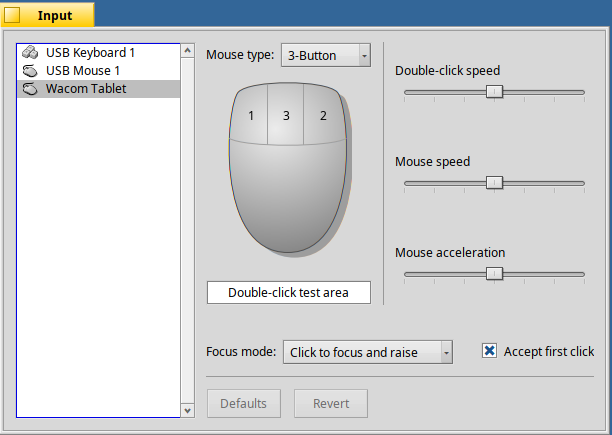Click the Mouse speed slider thumb

[x=495, y=183]
